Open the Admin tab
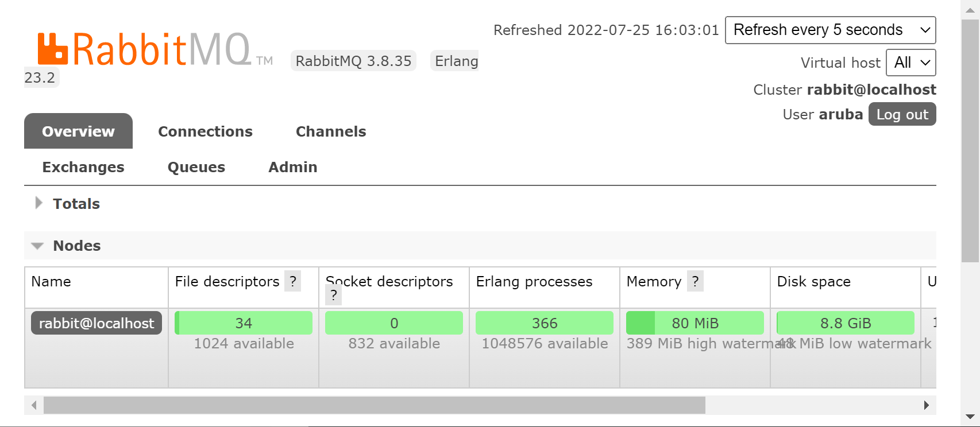 click(292, 167)
